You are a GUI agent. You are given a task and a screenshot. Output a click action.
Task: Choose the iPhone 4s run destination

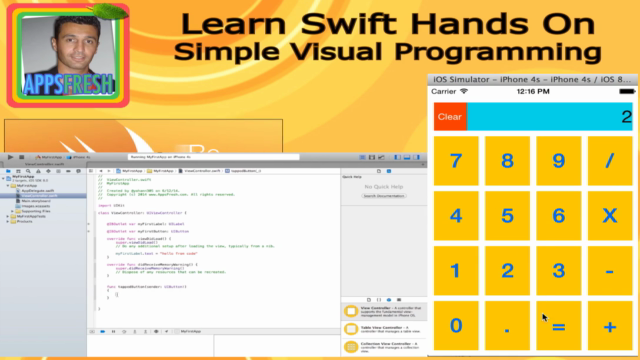(x=79, y=157)
